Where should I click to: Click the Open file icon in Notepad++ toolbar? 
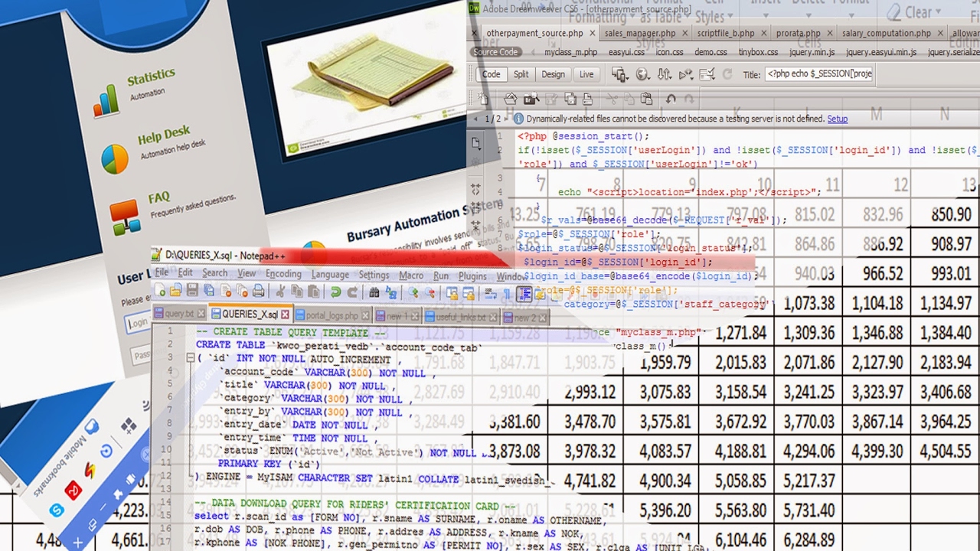175,291
